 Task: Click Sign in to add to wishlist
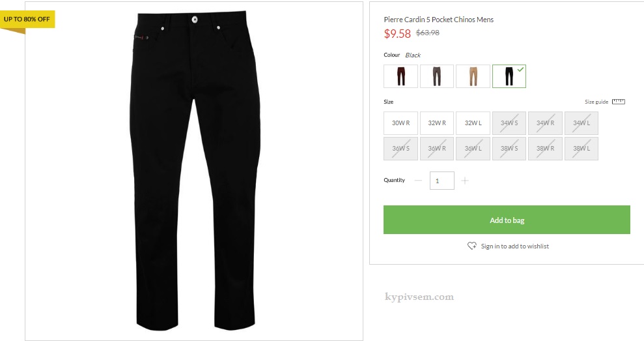tap(514, 246)
